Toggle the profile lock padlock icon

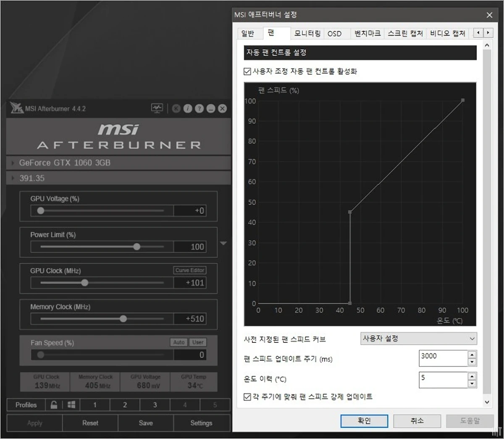tap(54, 405)
